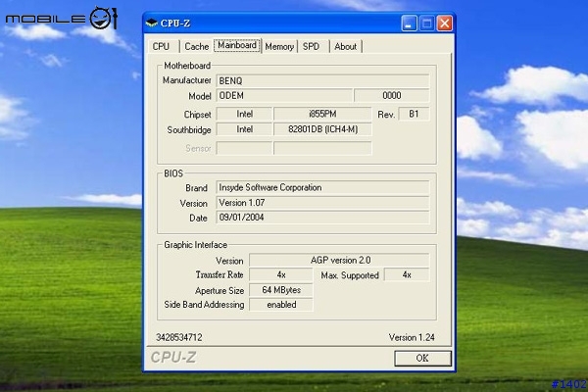588x392 pixels.
Task: Click the Max. Supported 4x field
Action: (407, 275)
